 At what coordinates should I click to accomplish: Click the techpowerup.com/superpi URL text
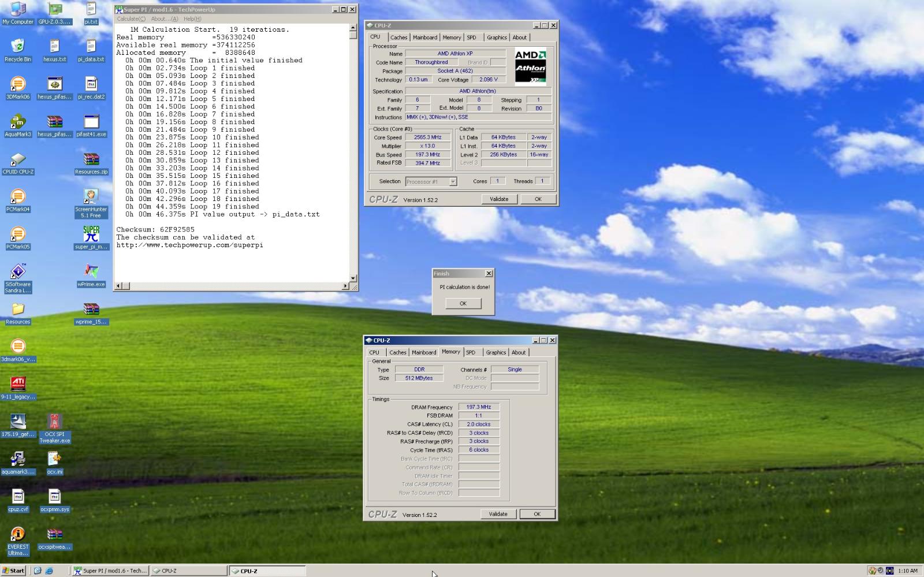(189, 245)
